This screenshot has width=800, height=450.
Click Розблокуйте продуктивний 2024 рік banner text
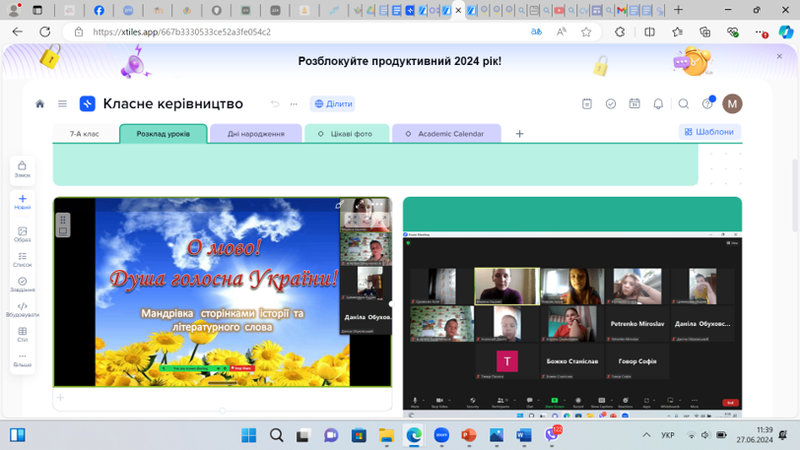[399, 61]
